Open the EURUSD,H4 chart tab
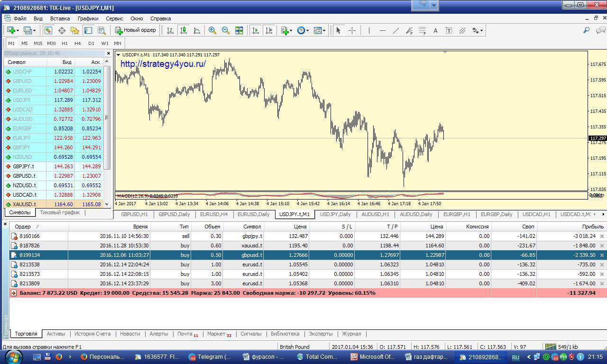The width and height of the screenshot is (607, 364). click(214, 214)
